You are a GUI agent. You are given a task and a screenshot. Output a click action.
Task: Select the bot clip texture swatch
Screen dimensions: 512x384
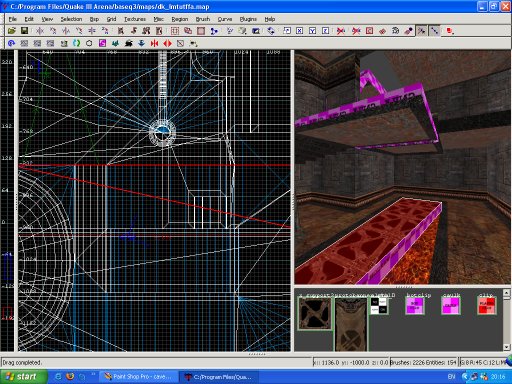tap(415, 306)
